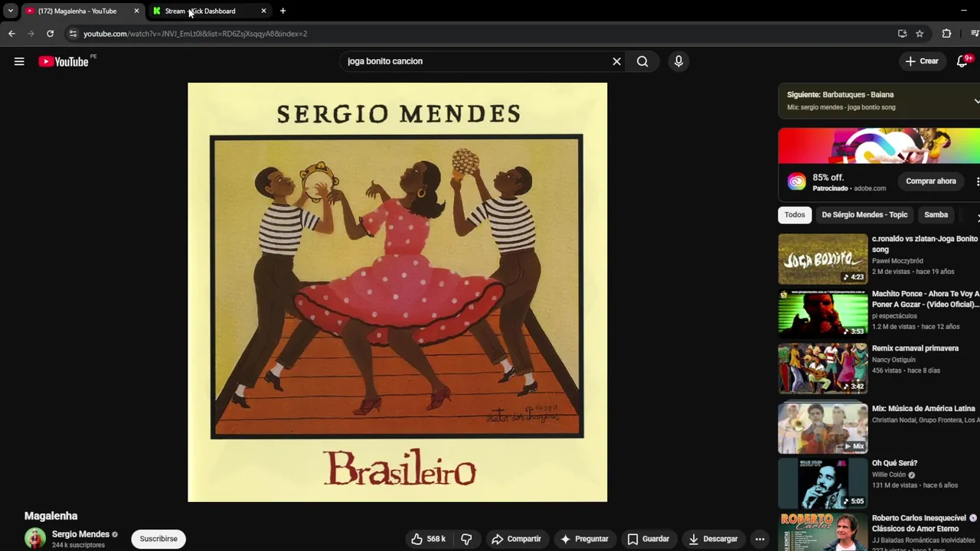Click the 'Magalenha' video title
Viewport: 980px width, 551px height.
pos(51,516)
